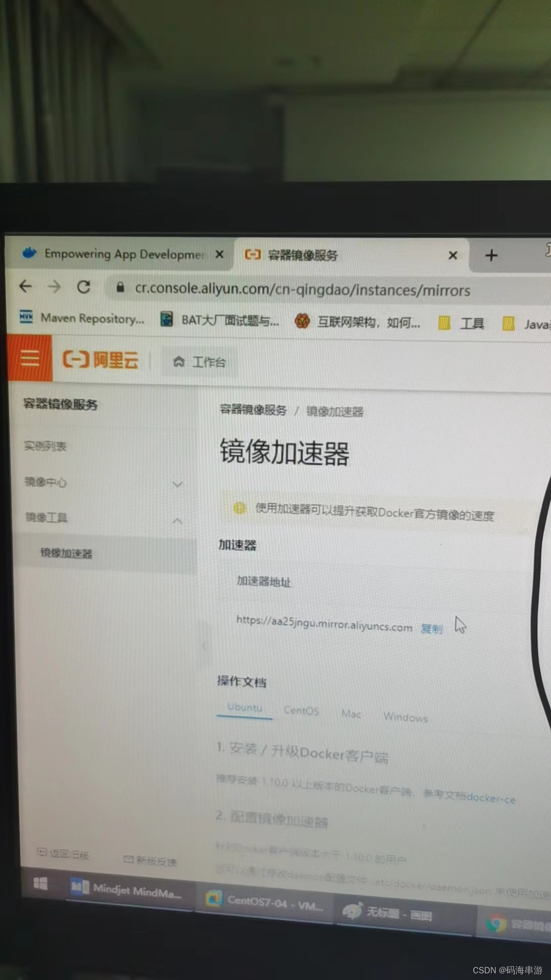Click the 加速器地址 label
The width and height of the screenshot is (551, 980).
click(264, 581)
